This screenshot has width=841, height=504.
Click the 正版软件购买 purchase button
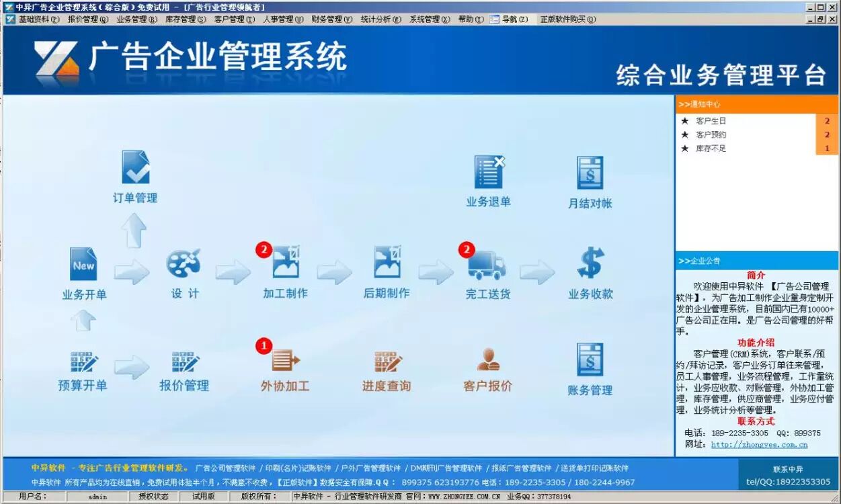(x=567, y=19)
